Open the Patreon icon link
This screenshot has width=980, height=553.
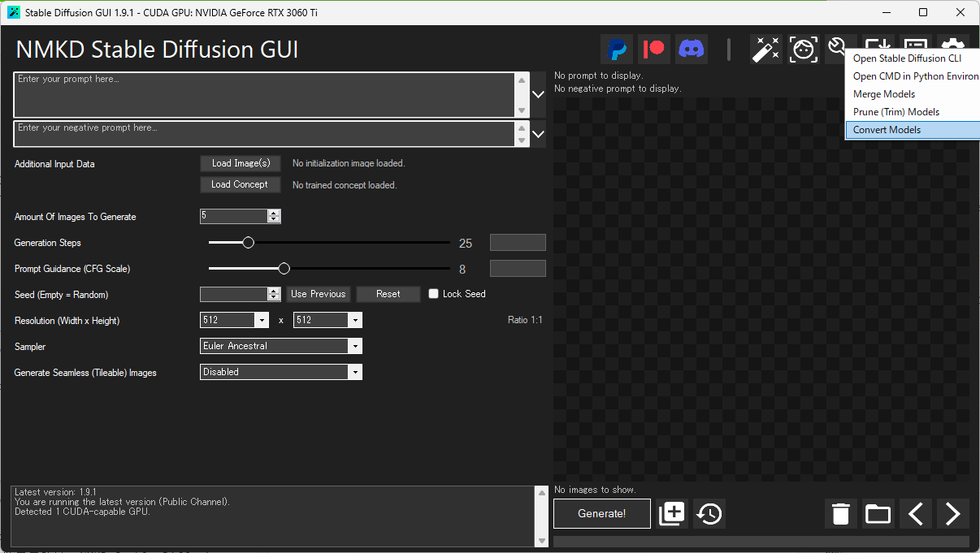(x=654, y=50)
